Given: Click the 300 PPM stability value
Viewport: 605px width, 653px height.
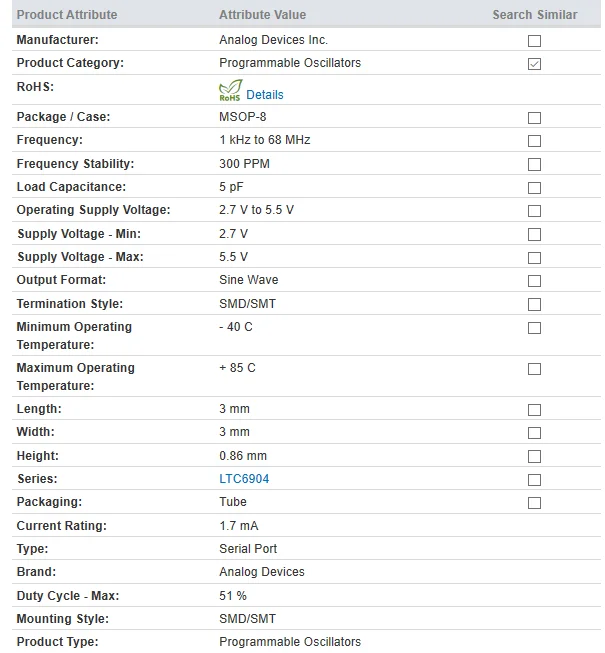Looking at the screenshot, I should click(x=244, y=164).
